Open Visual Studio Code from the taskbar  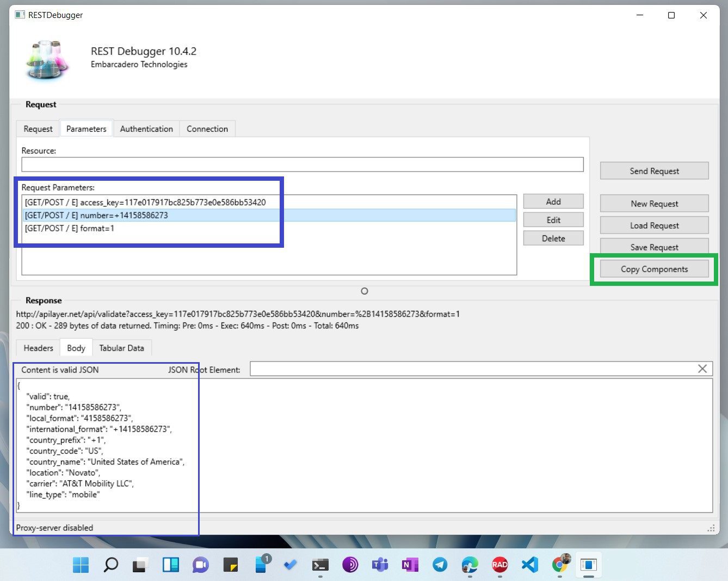[529, 565]
